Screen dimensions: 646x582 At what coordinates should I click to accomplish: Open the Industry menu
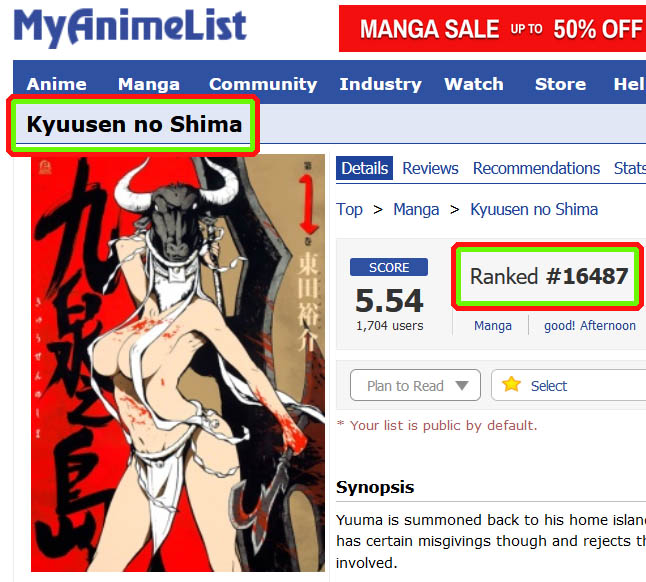(380, 84)
